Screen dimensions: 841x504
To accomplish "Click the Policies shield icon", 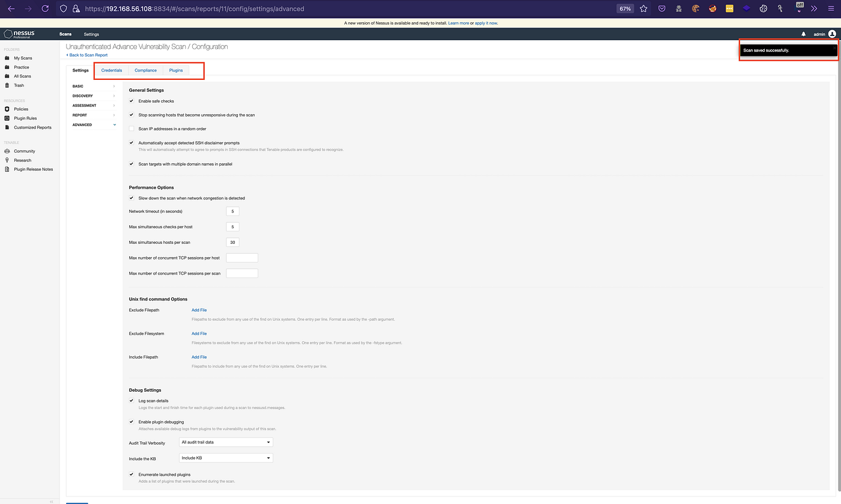I will coord(7,109).
